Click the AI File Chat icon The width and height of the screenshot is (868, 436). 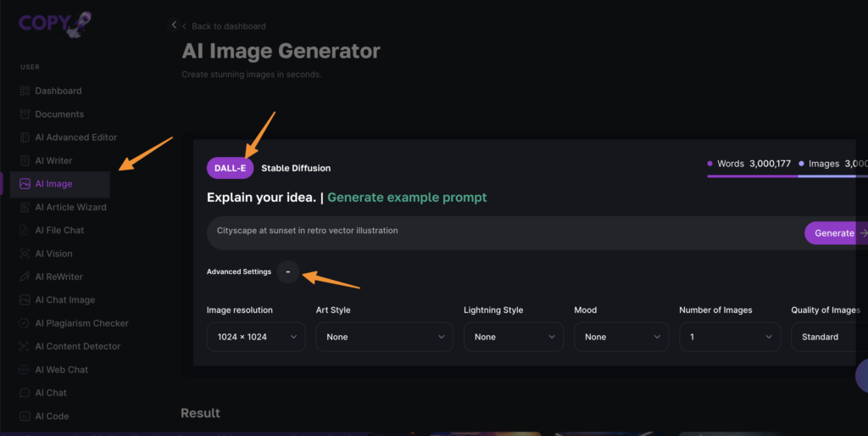25,230
